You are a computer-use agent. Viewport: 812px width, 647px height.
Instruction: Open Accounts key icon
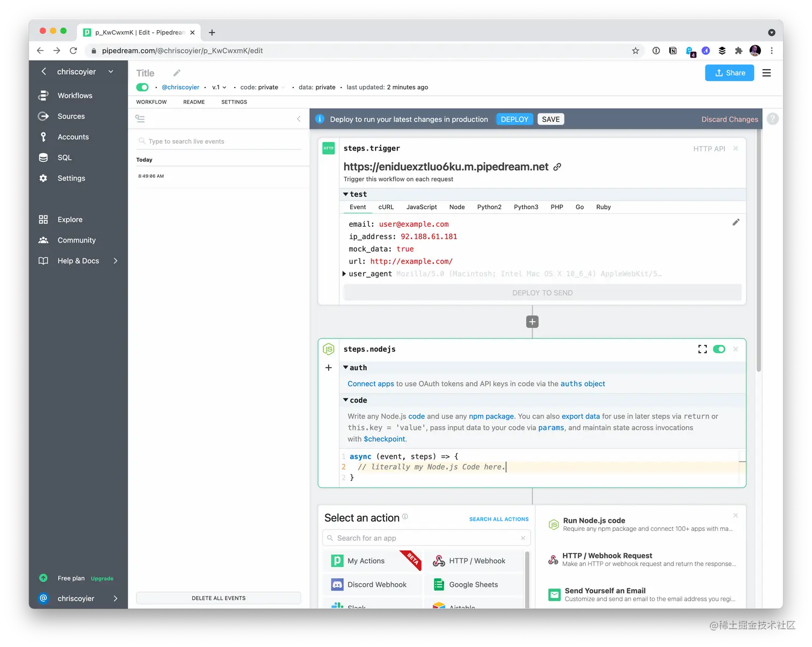pos(44,137)
